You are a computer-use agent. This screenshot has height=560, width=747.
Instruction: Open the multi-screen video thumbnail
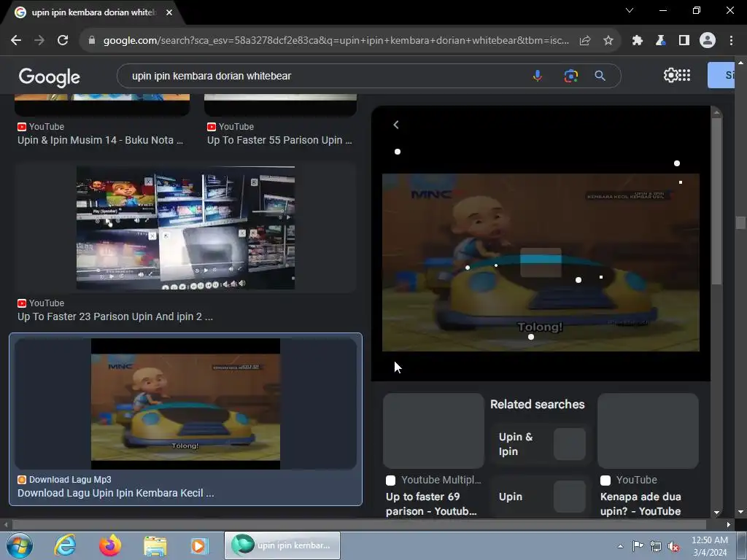click(185, 227)
